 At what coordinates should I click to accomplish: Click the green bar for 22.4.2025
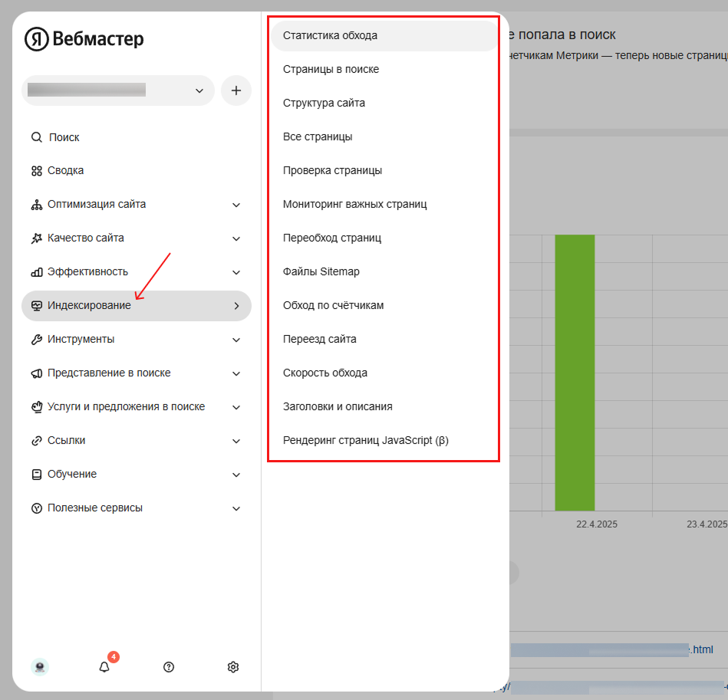click(575, 373)
